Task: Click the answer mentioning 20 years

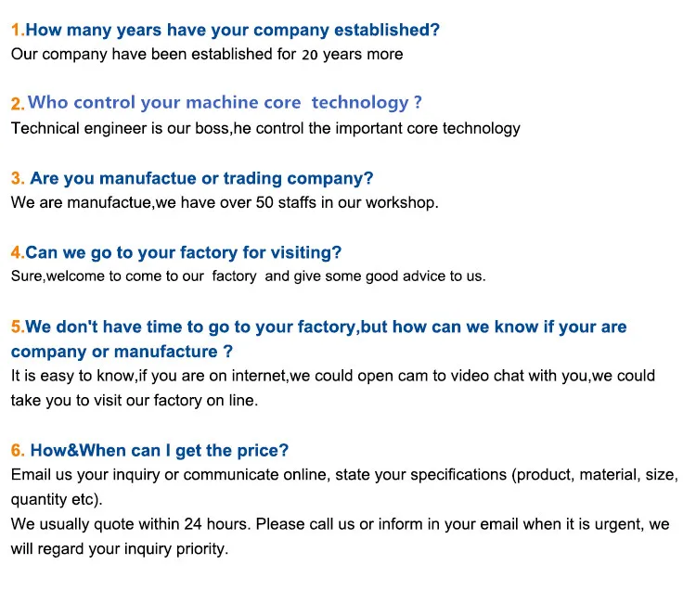Action: (207, 54)
